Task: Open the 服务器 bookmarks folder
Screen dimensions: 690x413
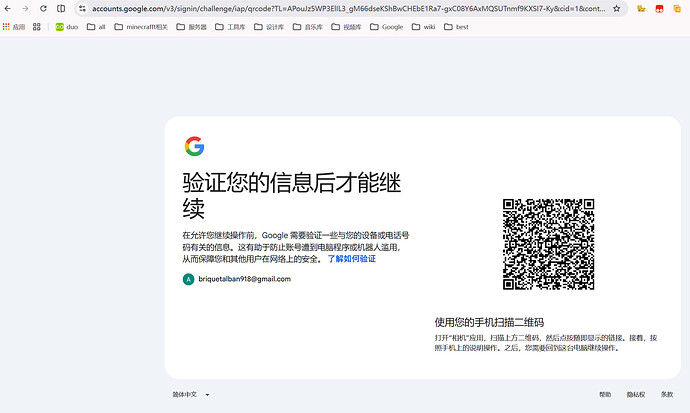Action: 191,27
